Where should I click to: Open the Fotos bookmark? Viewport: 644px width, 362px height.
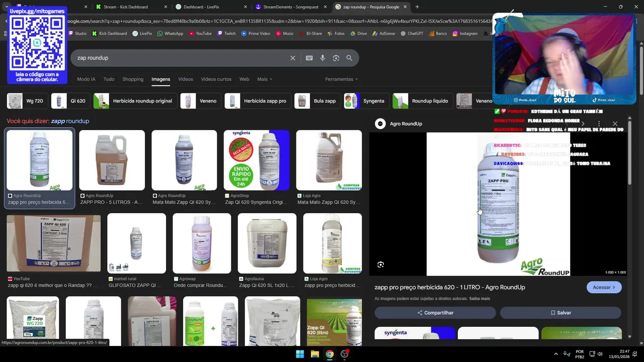336,34
